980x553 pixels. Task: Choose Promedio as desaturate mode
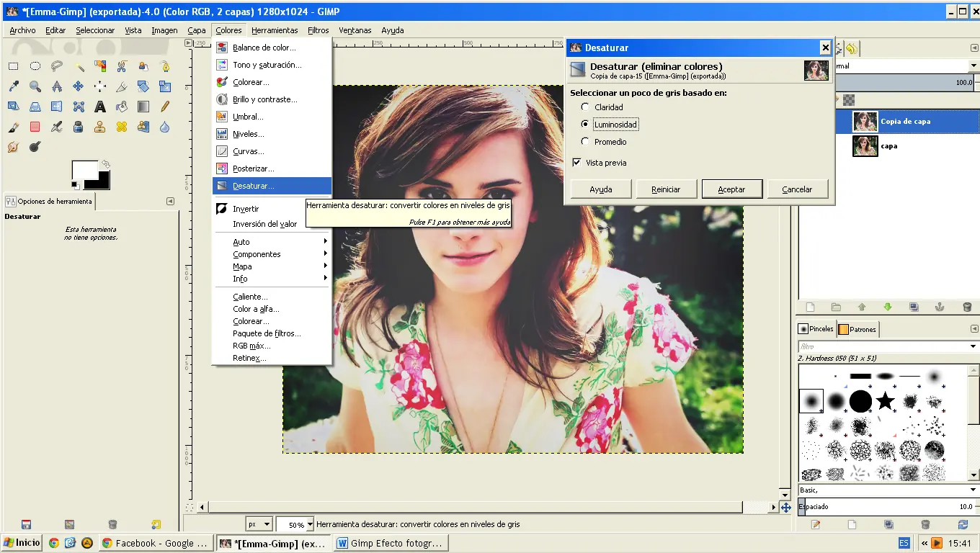coord(585,142)
